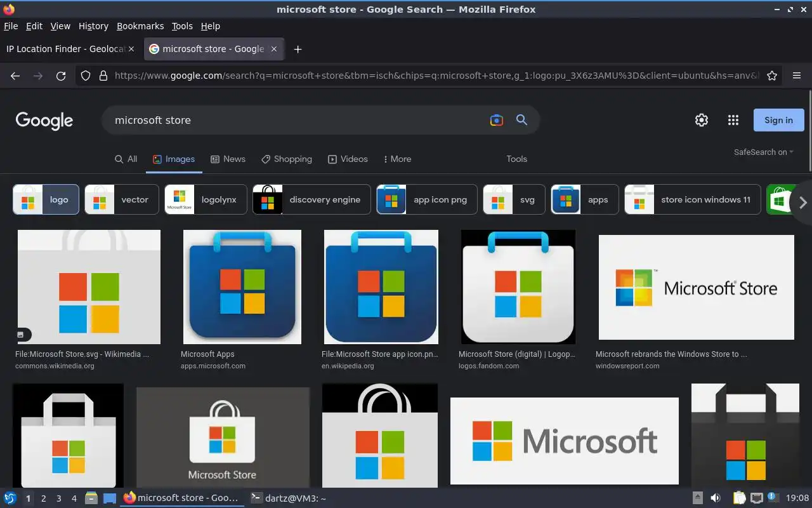Image resolution: width=812 pixels, height=508 pixels.
Task: Open the Firefox Tools menu
Action: point(182,26)
